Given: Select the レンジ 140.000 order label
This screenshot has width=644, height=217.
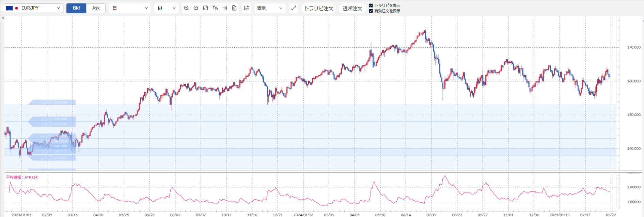Looking at the screenshot, I should (x=52, y=146).
